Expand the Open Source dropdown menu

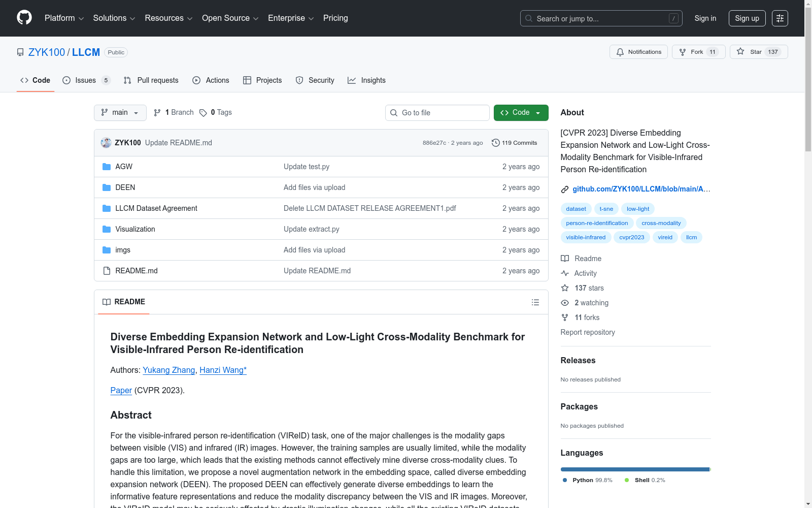230,18
